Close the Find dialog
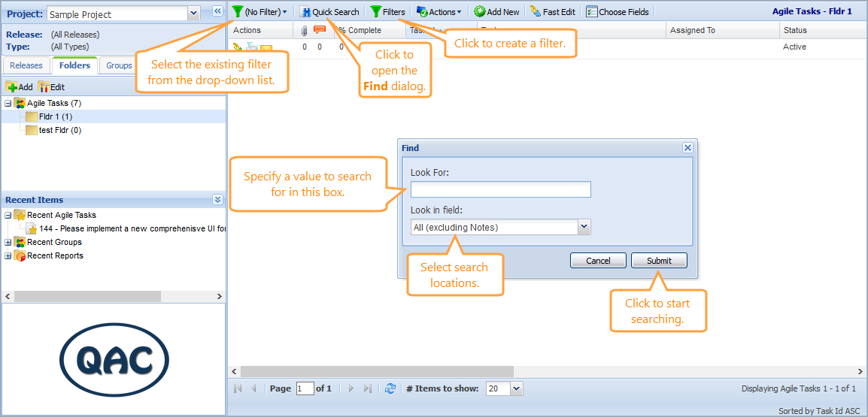The width and height of the screenshot is (868, 417). point(687,148)
